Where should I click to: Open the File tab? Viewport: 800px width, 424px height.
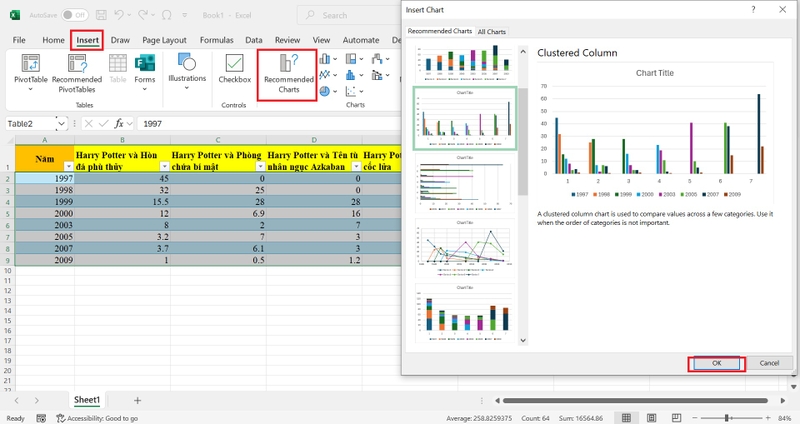(x=19, y=40)
